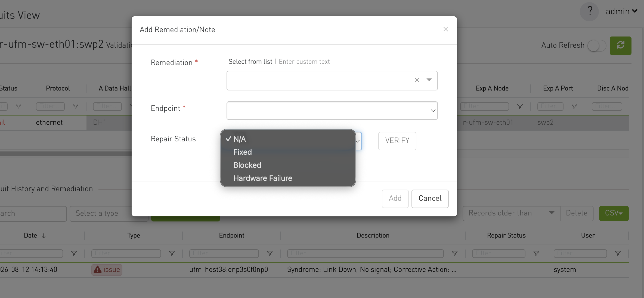Click the red issue warning badge
Screen dimensions: 644x298
click(107, 270)
